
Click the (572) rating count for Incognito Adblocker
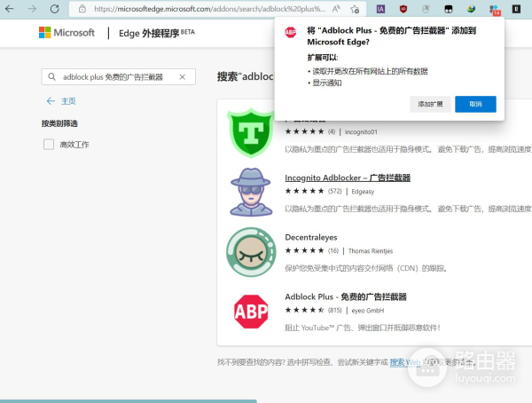click(x=334, y=192)
